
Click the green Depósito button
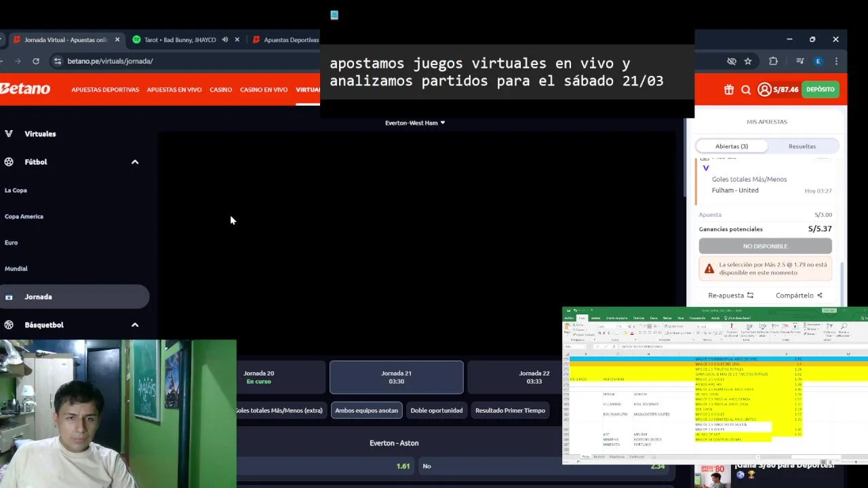point(821,89)
